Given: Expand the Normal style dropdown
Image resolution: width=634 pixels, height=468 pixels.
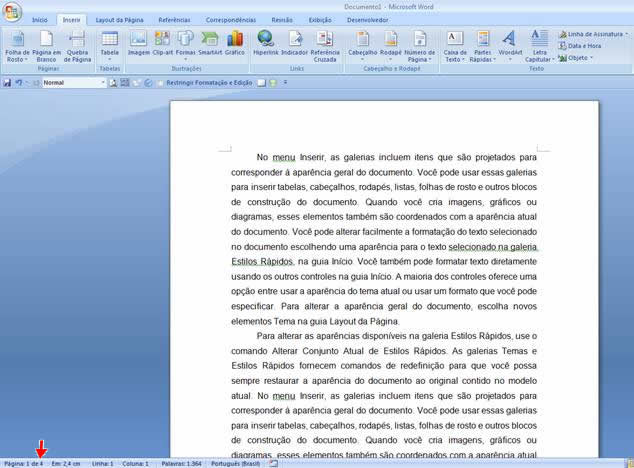Looking at the screenshot, I should (103, 83).
